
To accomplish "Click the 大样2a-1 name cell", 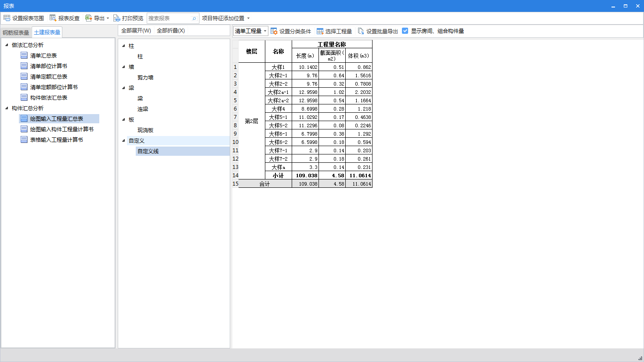I will pyautogui.click(x=279, y=92).
